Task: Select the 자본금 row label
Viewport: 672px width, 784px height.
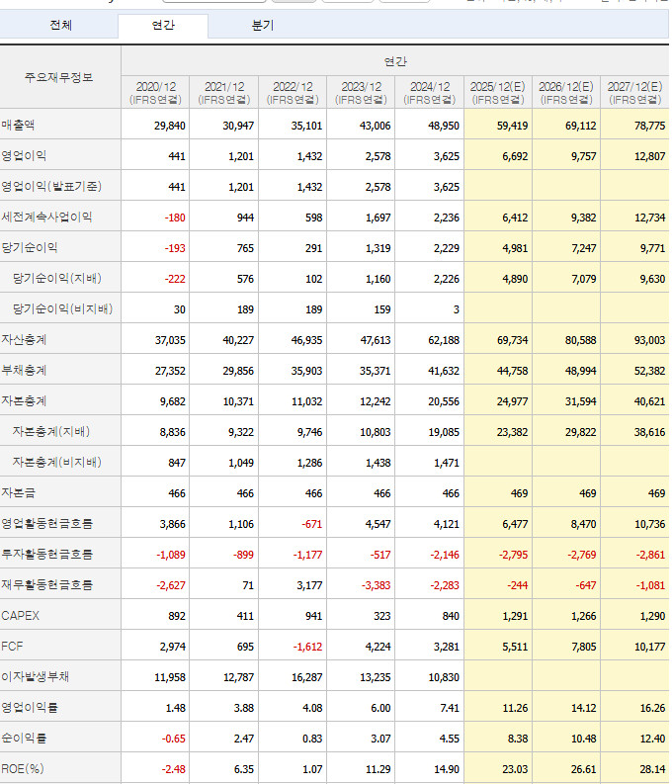Action: (18, 492)
